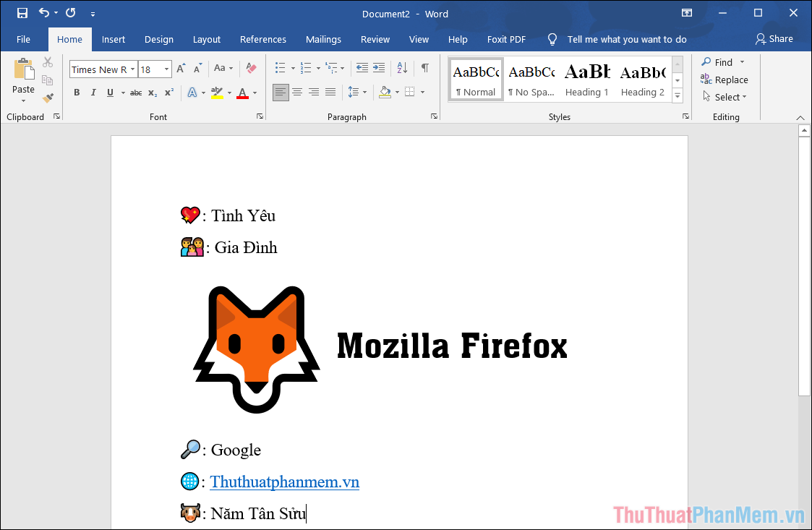This screenshot has height=530, width=812.
Task: Open the font size dropdown
Action: coord(167,69)
